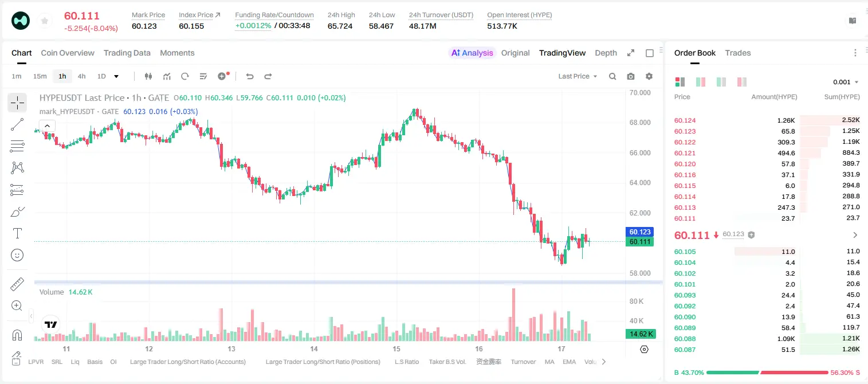Expand more timeframes after 1D
Screen dimensions: 868x384
[x=116, y=76]
